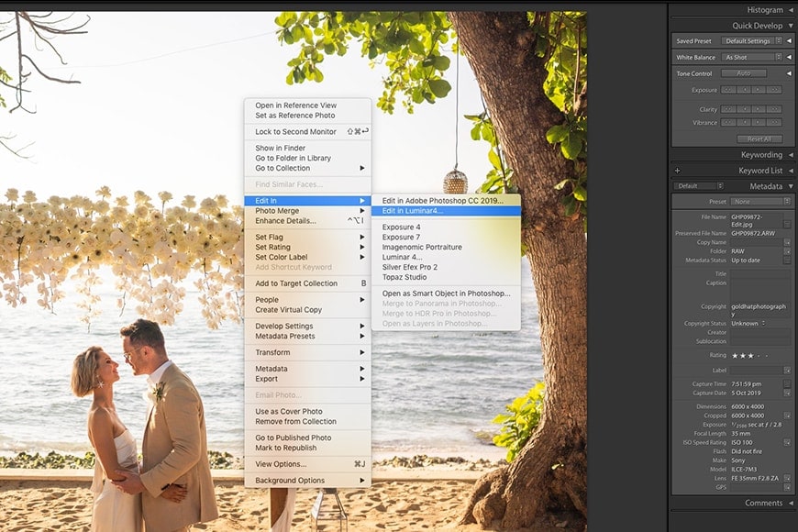
Task: Decrease Vibrance by a small step
Action: coord(744,122)
